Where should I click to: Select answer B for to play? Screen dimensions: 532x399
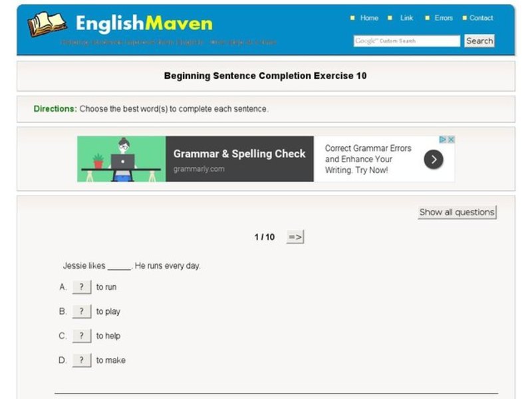(x=81, y=311)
